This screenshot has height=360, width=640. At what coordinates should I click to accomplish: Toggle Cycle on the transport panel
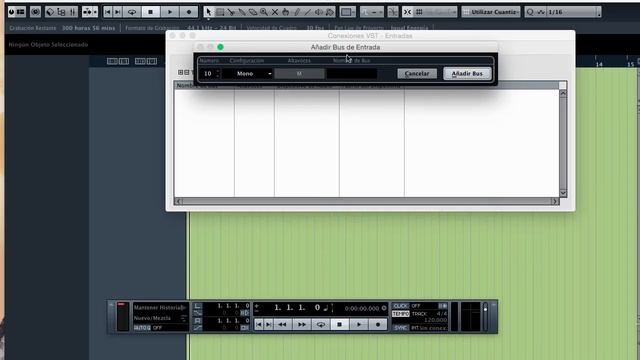[x=321, y=324]
